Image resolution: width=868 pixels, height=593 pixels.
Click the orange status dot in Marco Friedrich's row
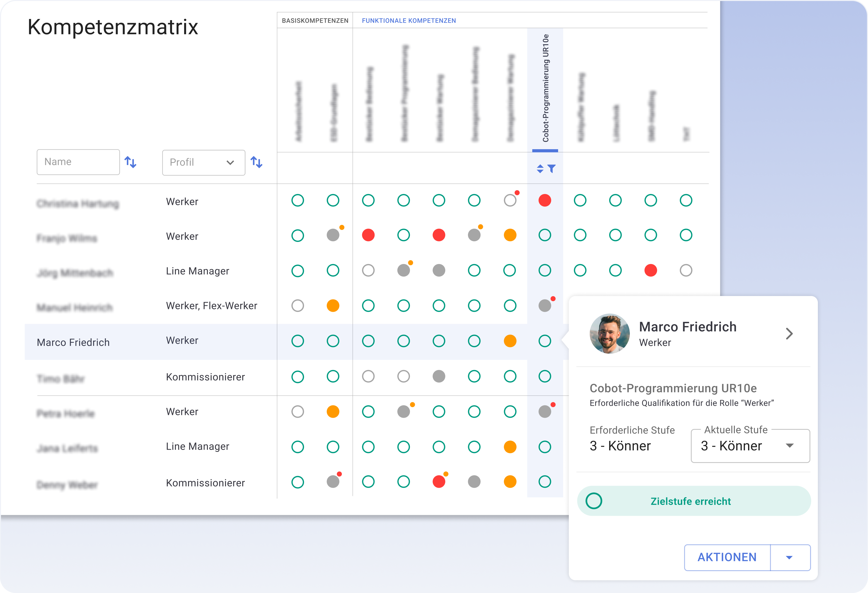tap(510, 341)
